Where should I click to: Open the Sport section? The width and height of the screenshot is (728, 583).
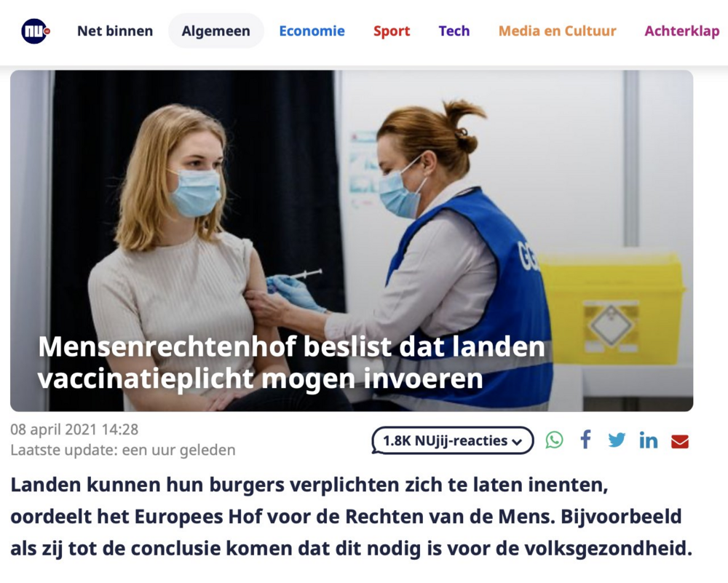coord(392,31)
